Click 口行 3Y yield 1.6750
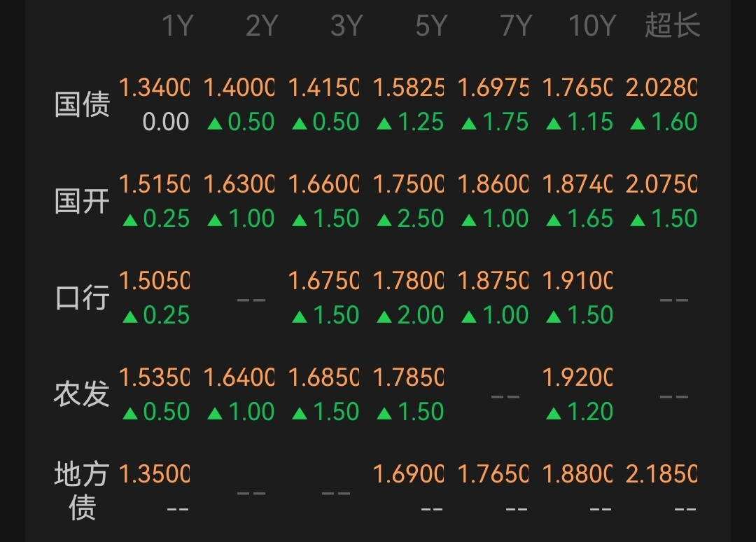 coord(323,282)
